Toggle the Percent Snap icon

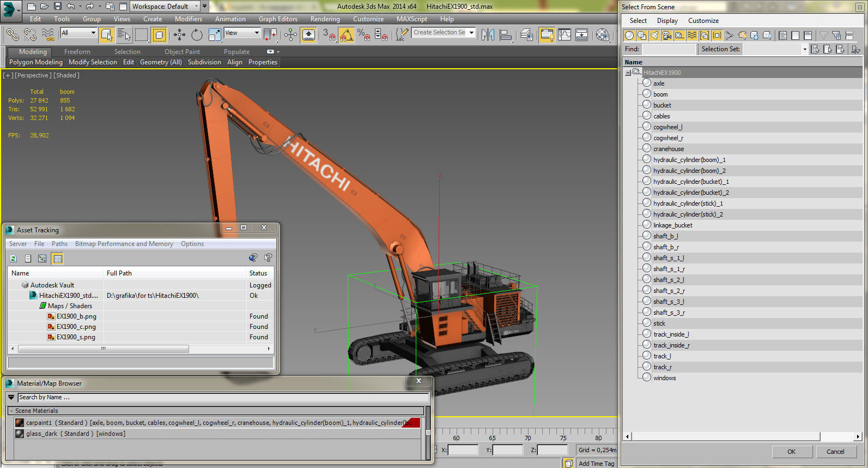(363, 35)
